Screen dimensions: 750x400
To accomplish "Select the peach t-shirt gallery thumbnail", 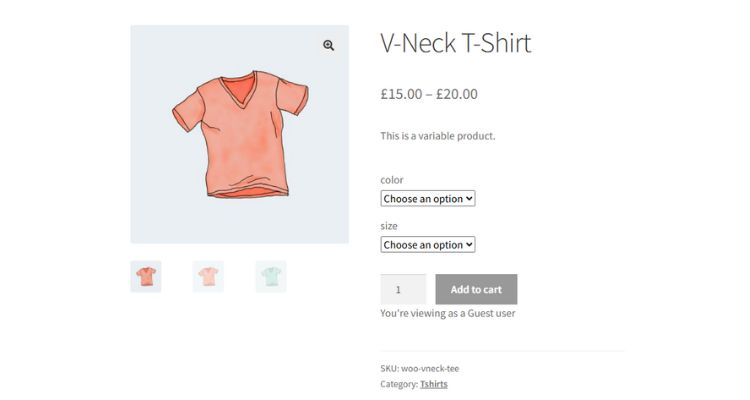I will (x=208, y=276).
